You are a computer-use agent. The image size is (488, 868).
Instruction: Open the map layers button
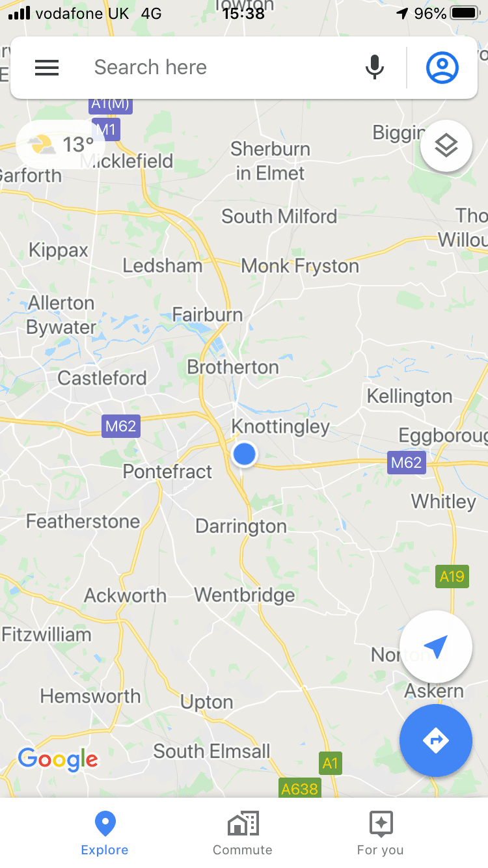(x=446, y=146)
